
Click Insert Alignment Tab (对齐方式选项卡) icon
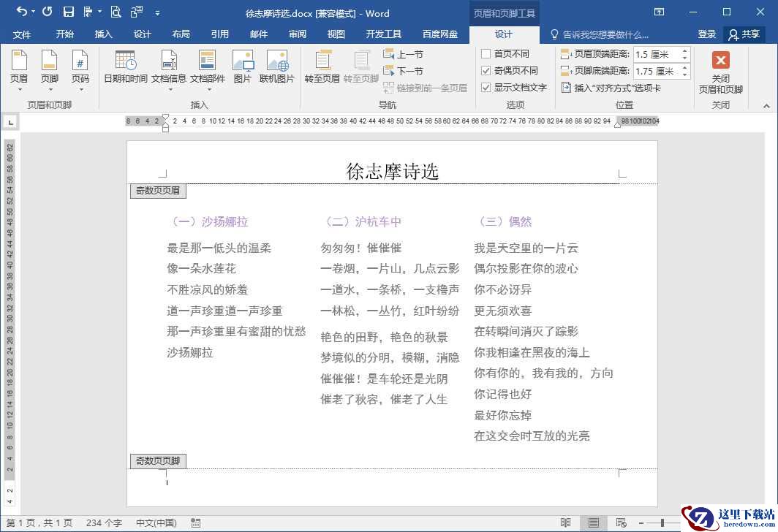pos(566,88)
